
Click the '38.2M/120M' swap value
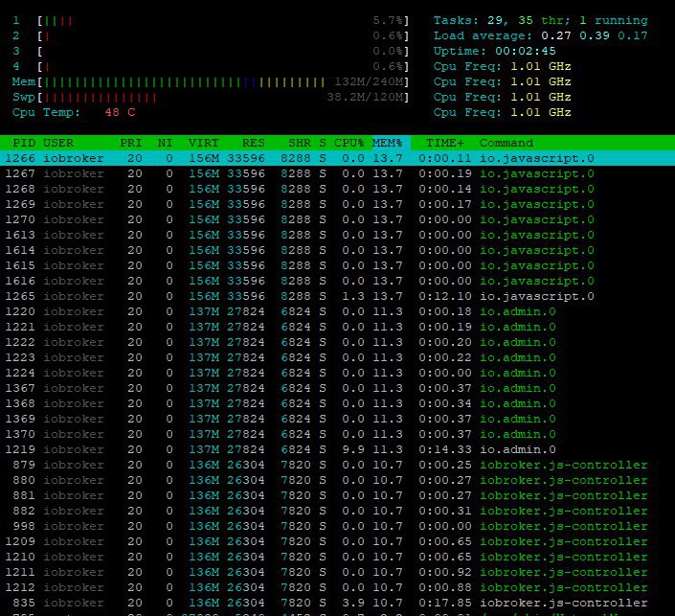[x=365, y=98]
